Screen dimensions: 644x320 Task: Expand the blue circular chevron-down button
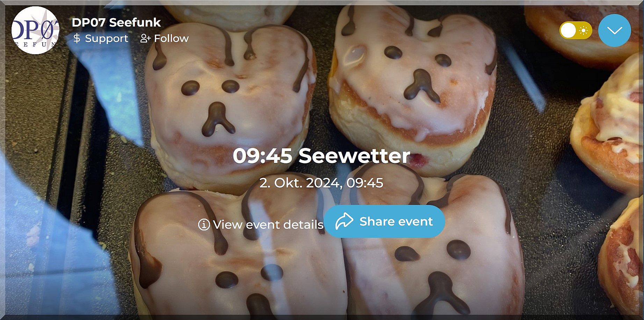(x=614, y=30)
